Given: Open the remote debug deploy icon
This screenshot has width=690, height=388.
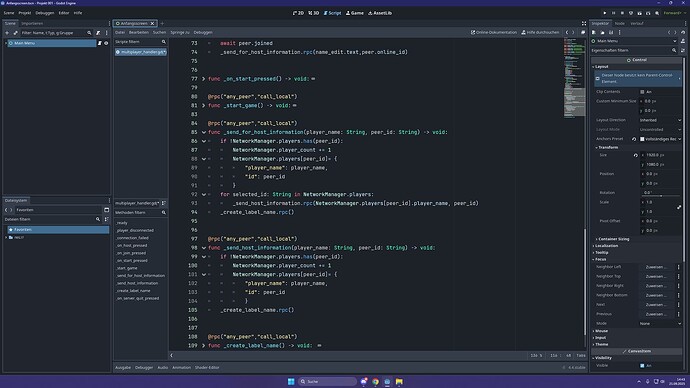Looking at the screenshot, I should click(631, 13).
